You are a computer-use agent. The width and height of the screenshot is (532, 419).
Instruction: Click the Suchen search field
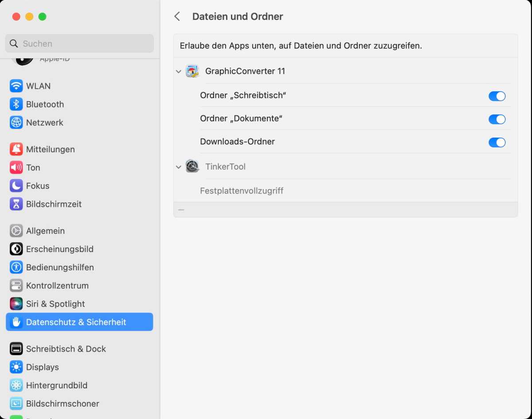click(x=79, y=43)
